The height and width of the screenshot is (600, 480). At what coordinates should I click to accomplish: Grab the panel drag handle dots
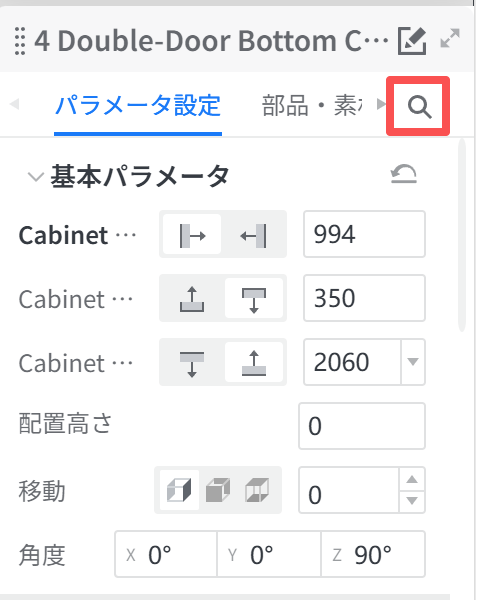coord(20,41)
